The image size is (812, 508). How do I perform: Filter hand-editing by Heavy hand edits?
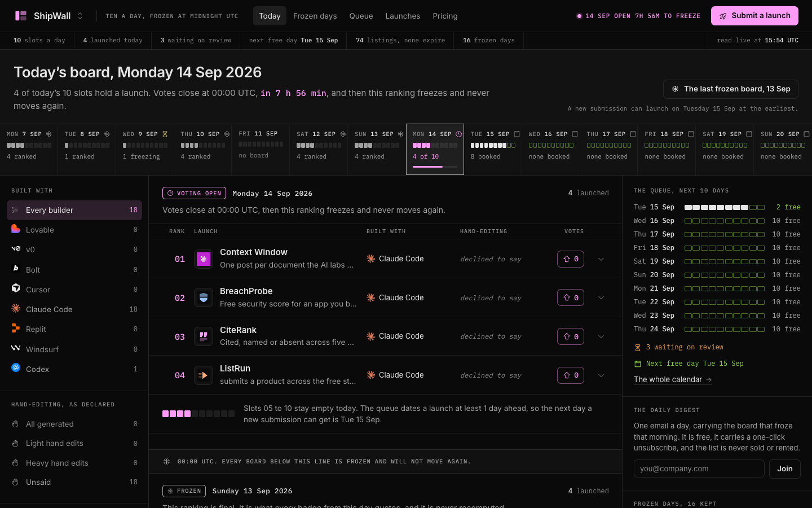[74, 463]
